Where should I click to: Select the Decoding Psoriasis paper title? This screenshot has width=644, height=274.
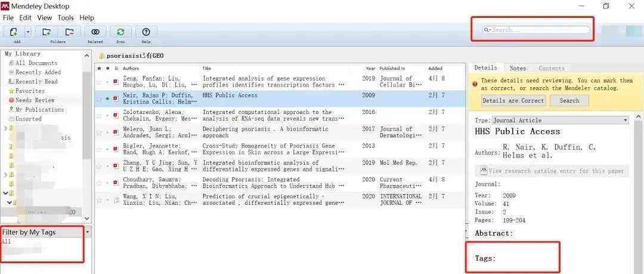pos(274,183)
